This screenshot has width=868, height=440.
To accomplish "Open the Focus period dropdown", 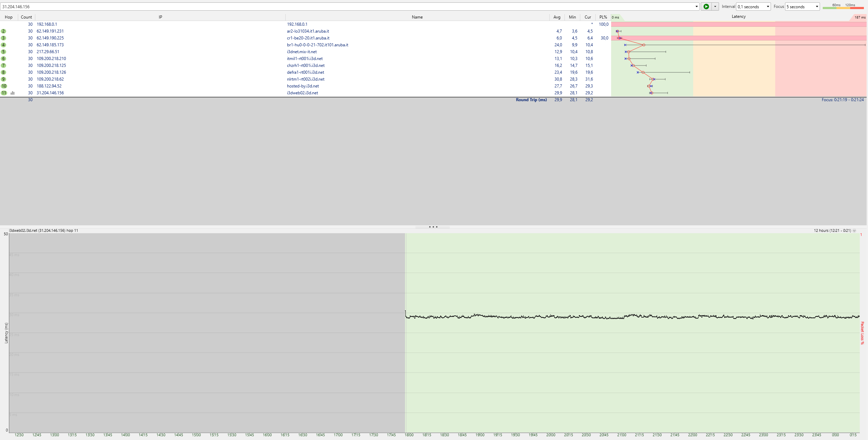I will pyautogui.click(x=817, y=7).
